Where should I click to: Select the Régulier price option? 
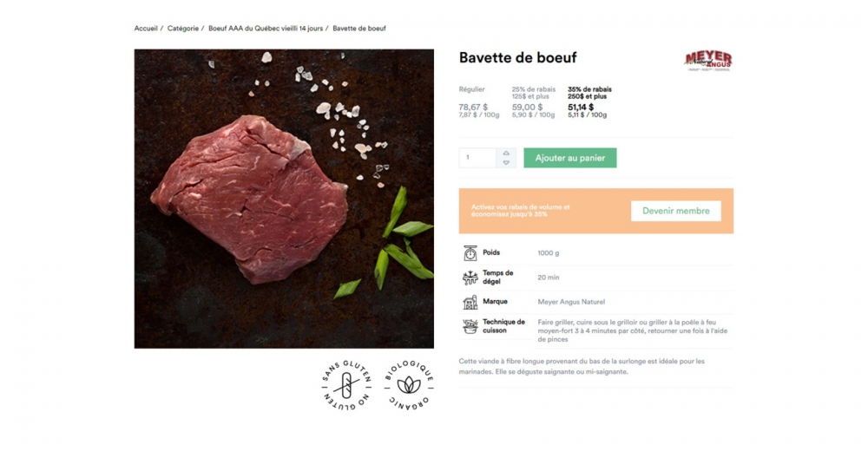coord(479,102)
